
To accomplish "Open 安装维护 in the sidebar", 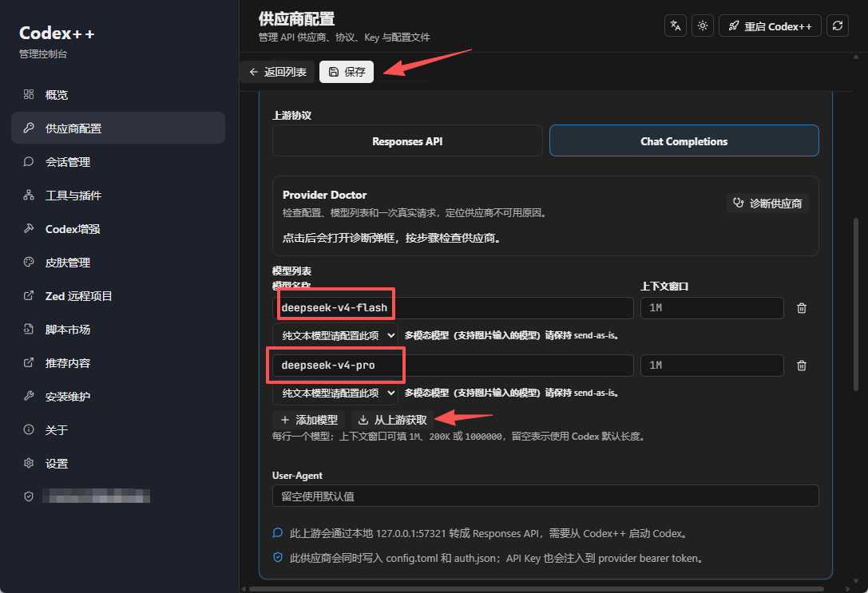I will pos(118,397).
